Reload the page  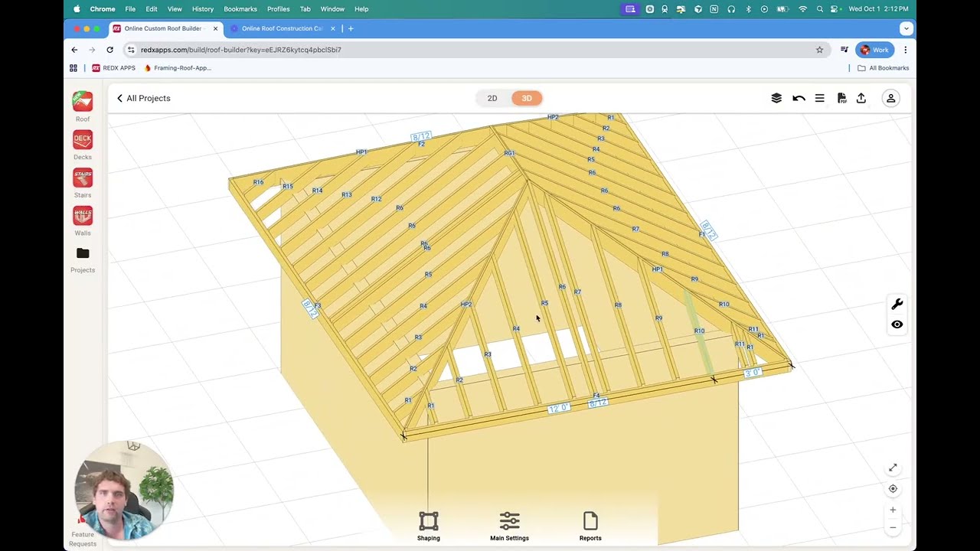pos(109,50)
